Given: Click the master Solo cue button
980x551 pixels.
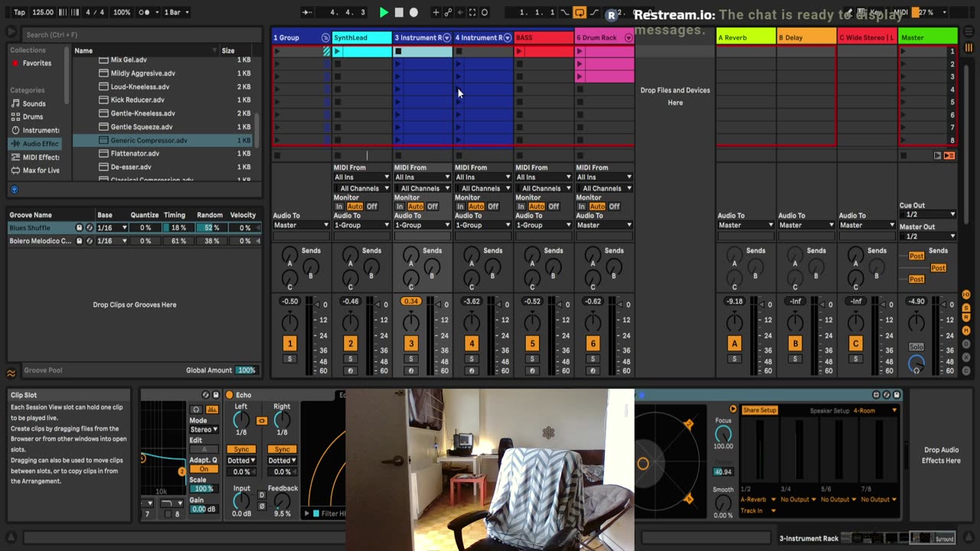Looking at the screenshot, I should [x=916, y=347].
